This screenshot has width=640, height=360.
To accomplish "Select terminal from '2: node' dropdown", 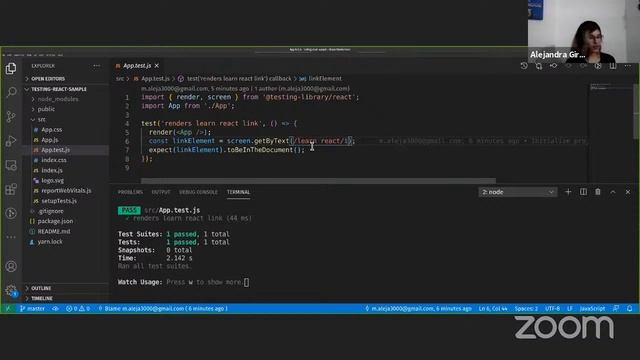I will 518,192.
